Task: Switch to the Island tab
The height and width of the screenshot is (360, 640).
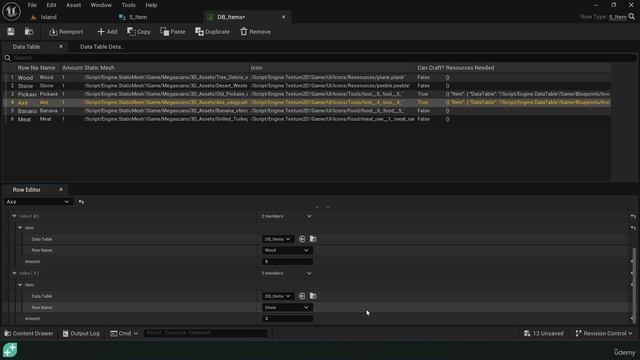Action: click(x=48, y=17)
